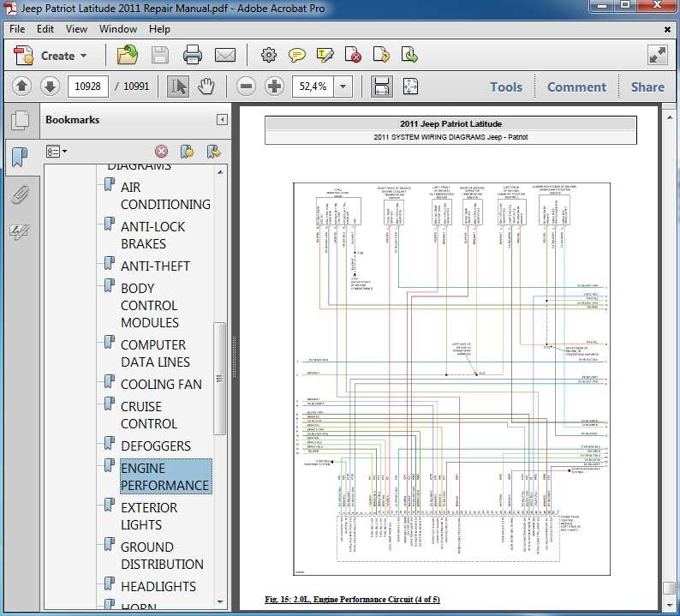Open the Edit menu
680x616 pixels.
[45, 29]
